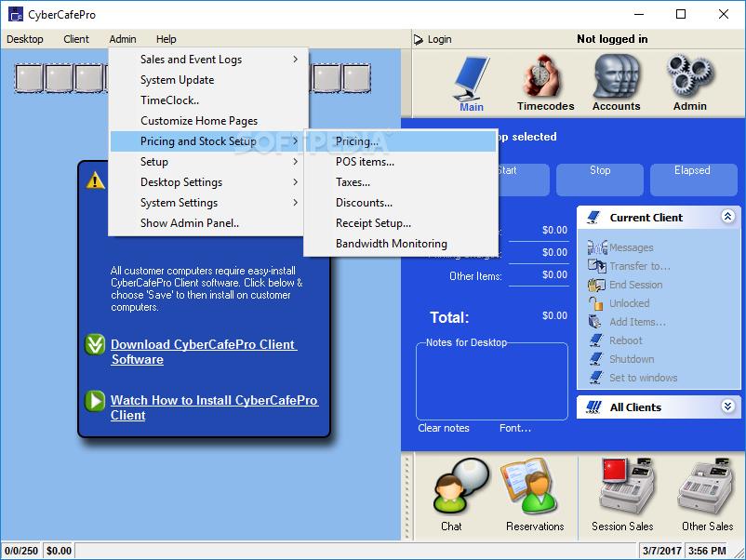Click the Transfer to icon
Screen dimensions: 746x560
(596, 265)
